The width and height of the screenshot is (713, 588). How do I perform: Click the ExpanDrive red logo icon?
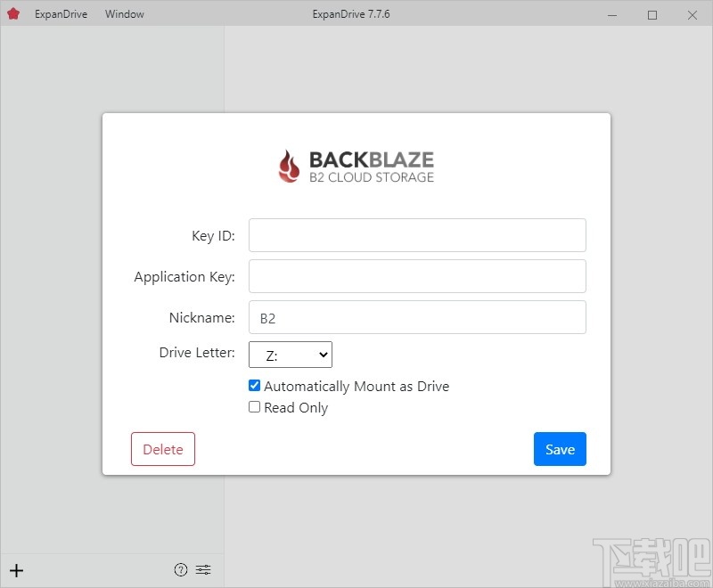point(13,14)
